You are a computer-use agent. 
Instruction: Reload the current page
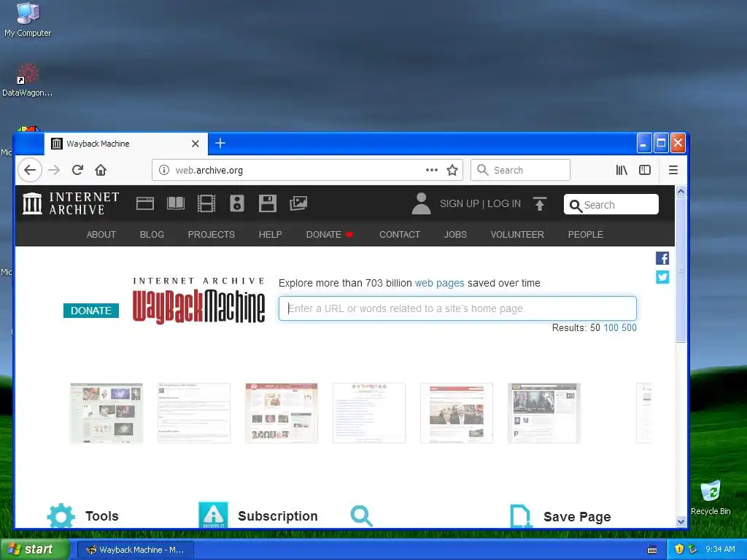pyautogui.click(x=77, y=170)
